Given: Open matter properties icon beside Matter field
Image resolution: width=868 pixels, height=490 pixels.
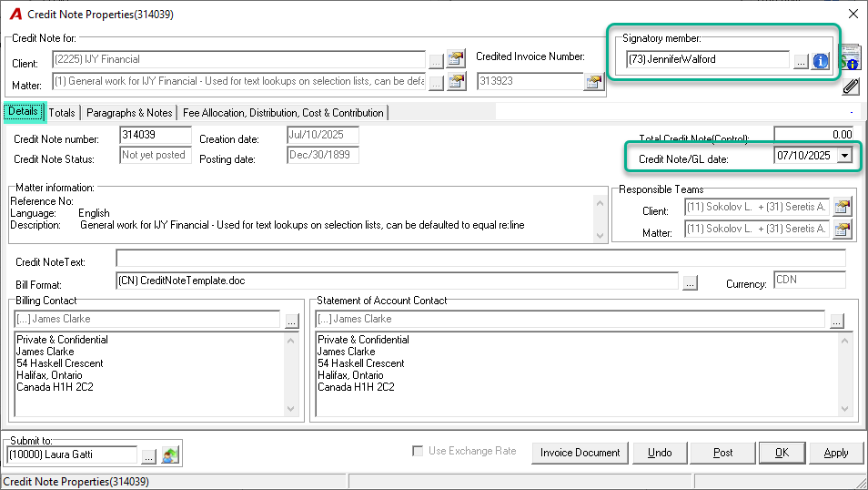Looking at the screenshot, I should pyautogui.click(x=456, y=81).
